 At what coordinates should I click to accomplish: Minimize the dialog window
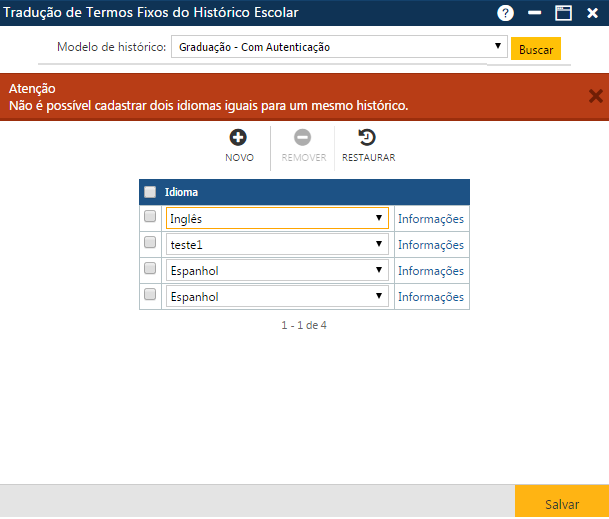tap(535, 13)
